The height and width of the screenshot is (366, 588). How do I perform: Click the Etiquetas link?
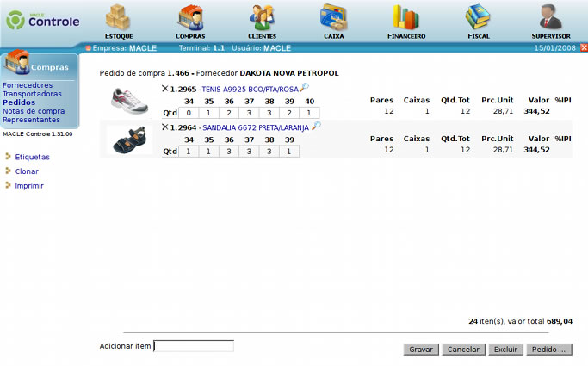32,157
